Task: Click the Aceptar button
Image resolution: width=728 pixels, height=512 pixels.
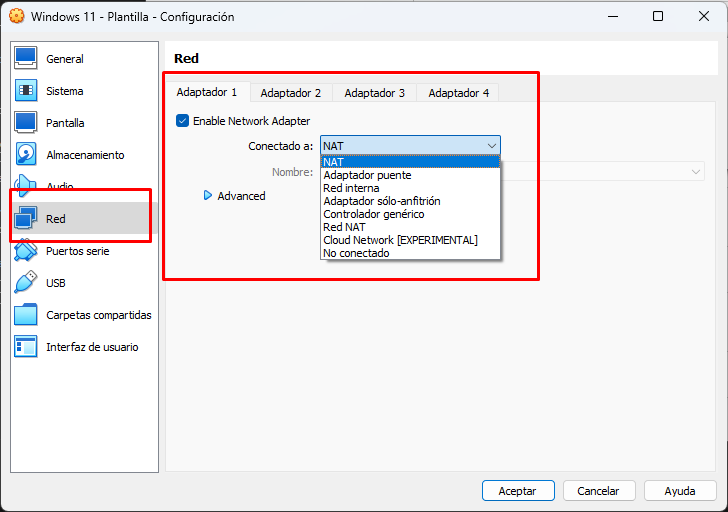Action: (x=518, y=491)
